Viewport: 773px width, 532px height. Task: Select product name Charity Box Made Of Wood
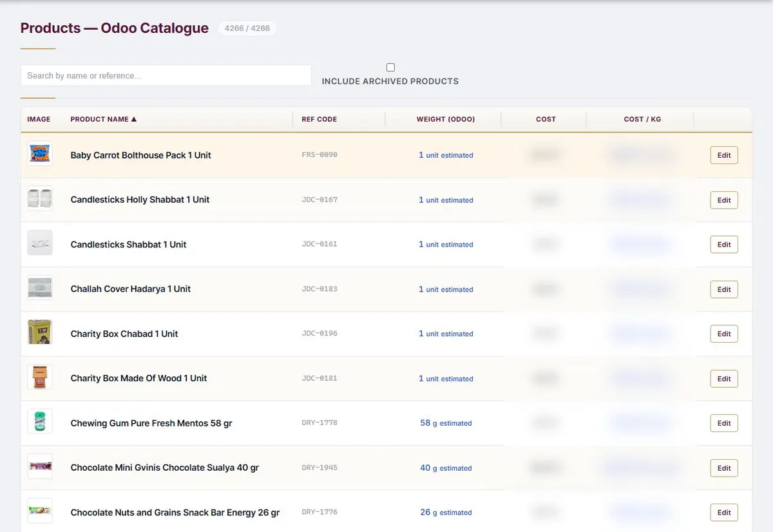138,378
